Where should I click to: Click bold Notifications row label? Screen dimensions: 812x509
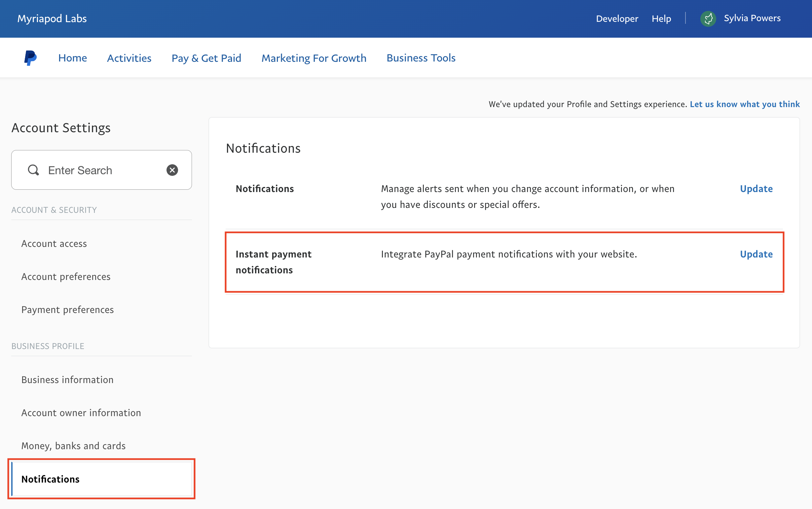click(x=265, y=188)
